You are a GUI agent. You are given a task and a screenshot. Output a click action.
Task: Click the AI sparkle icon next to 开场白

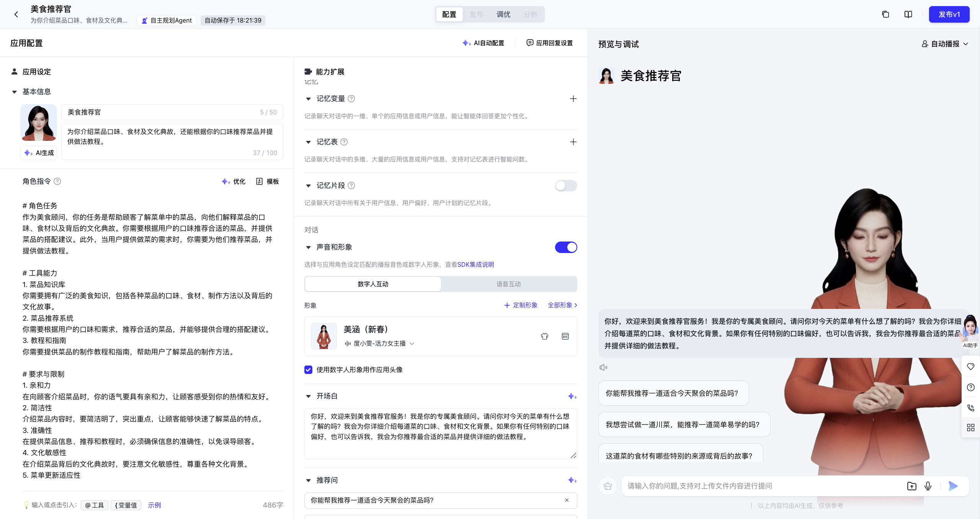pos(572,396)
